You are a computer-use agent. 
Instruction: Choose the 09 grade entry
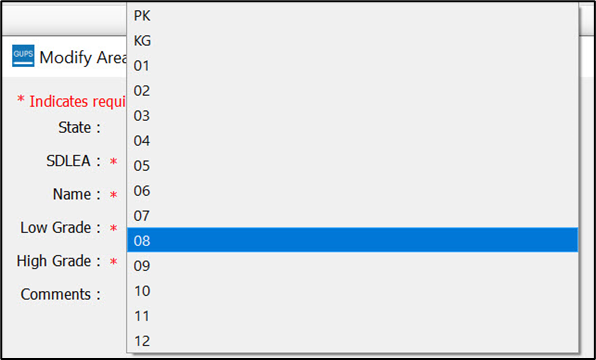pos(352,266)
